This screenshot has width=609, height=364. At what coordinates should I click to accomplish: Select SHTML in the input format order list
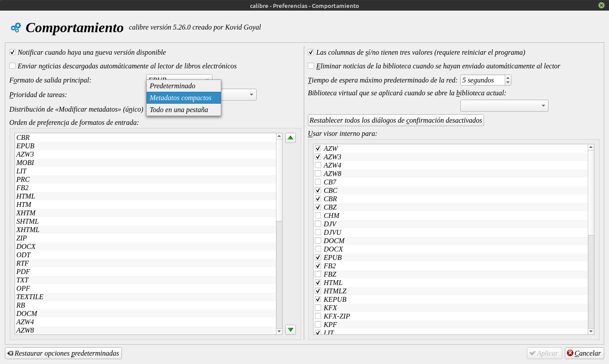(145, 221)
